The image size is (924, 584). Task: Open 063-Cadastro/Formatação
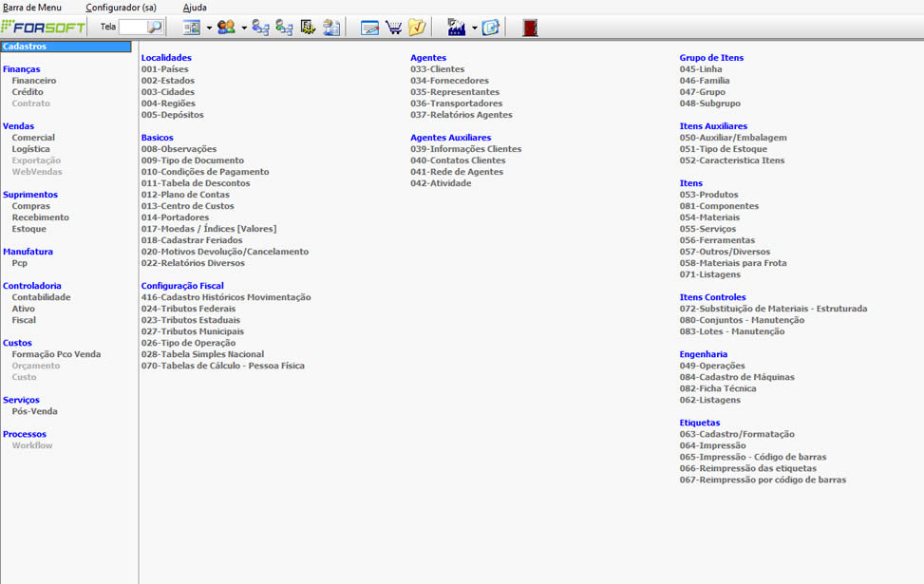737,434
